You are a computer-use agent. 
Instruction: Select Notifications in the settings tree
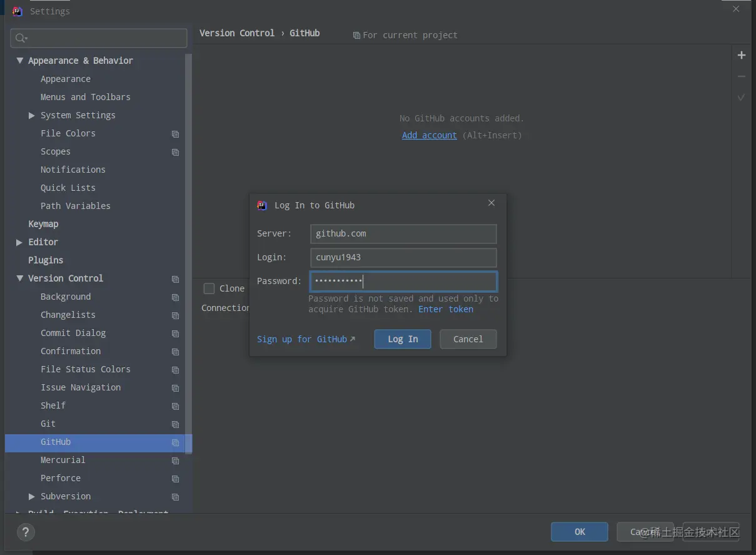point(73,170)
